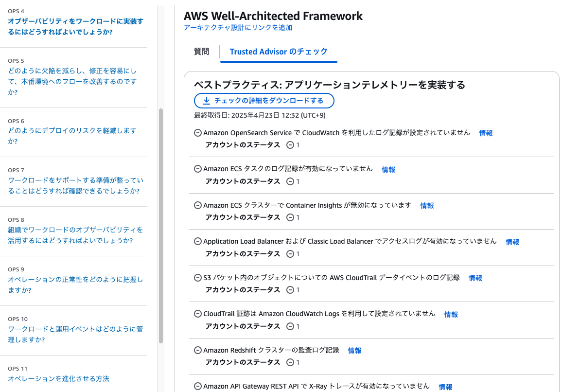Click account status icon under Load Balancer access log check
Screen dimensions: 580x392
[290, 254]
